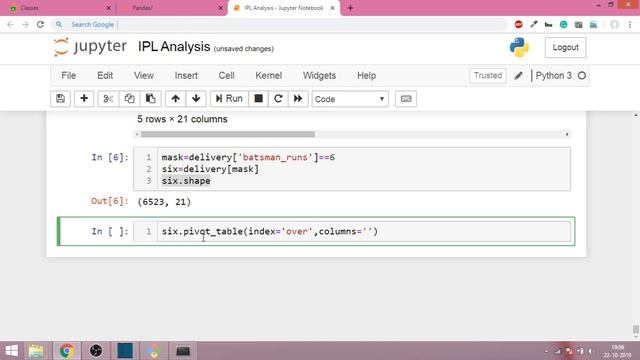
Task: Close the IPL Analysis browser tab
Action: click(x=333, y=8)
